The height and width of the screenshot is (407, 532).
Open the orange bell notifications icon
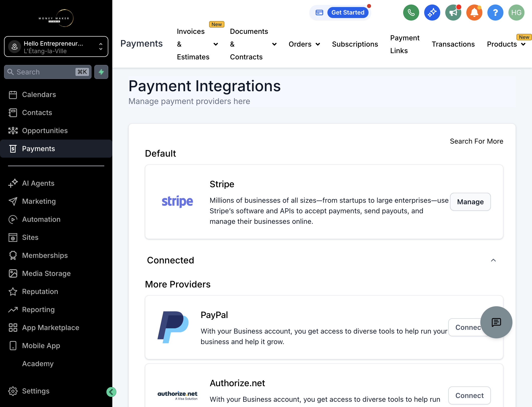point(474,13)
